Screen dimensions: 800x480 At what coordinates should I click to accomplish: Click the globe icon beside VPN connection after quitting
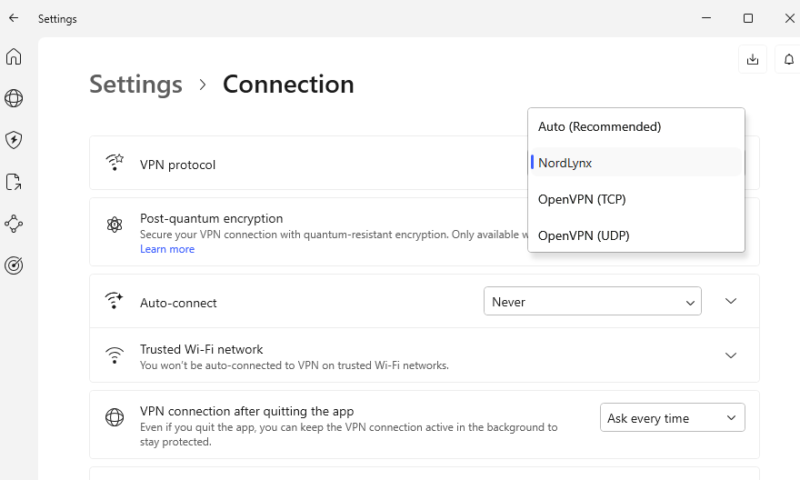coord(115,417)
